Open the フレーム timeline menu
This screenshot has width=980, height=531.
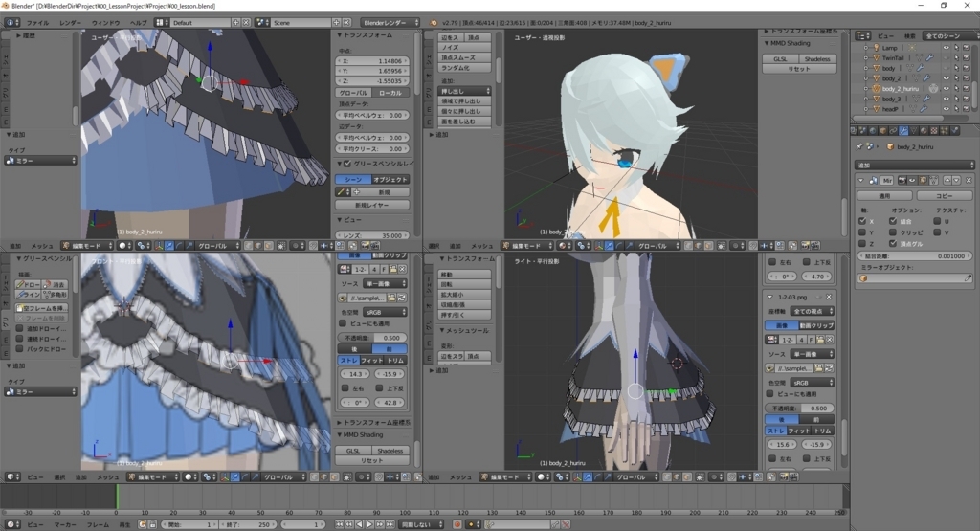[x=98, y=524]
